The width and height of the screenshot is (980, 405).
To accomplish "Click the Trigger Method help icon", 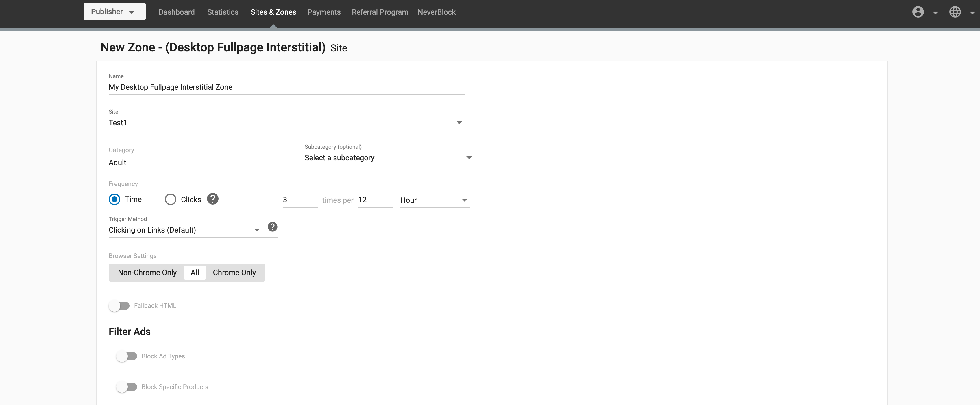I will click(272, 227).
